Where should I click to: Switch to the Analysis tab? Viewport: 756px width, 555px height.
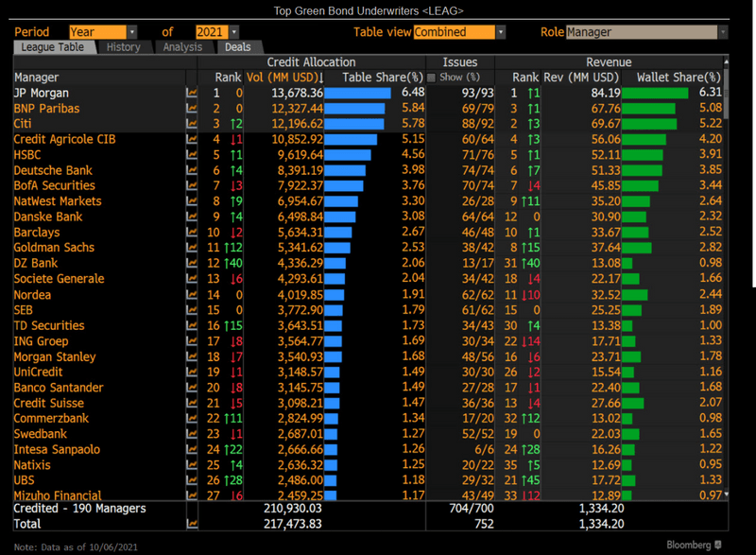182,47
